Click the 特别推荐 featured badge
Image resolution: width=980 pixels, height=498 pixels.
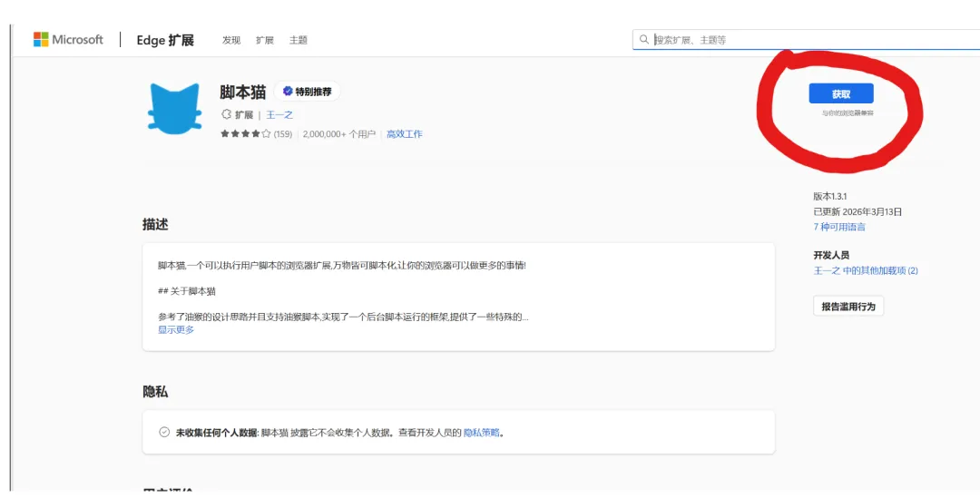coord(307,92)
